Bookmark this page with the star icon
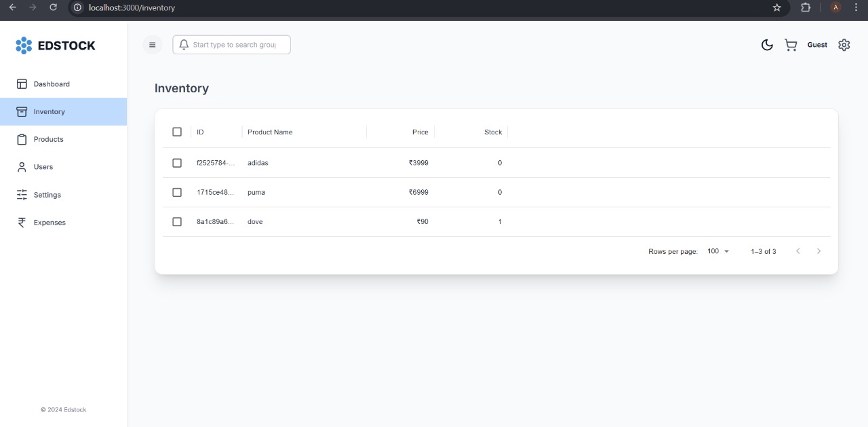Viewport: 868px width, 427px height. [x=777, y=7]
